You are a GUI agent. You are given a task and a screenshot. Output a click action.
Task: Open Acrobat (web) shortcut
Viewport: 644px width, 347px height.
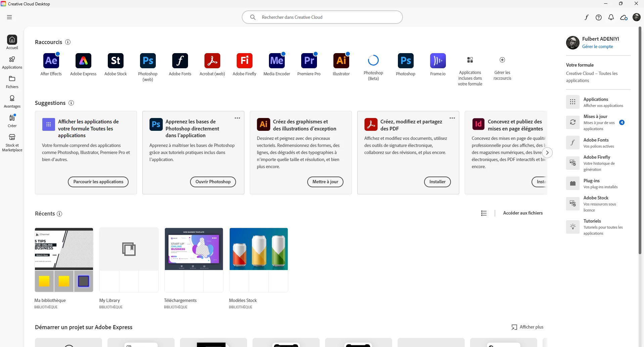click(212, 61)
